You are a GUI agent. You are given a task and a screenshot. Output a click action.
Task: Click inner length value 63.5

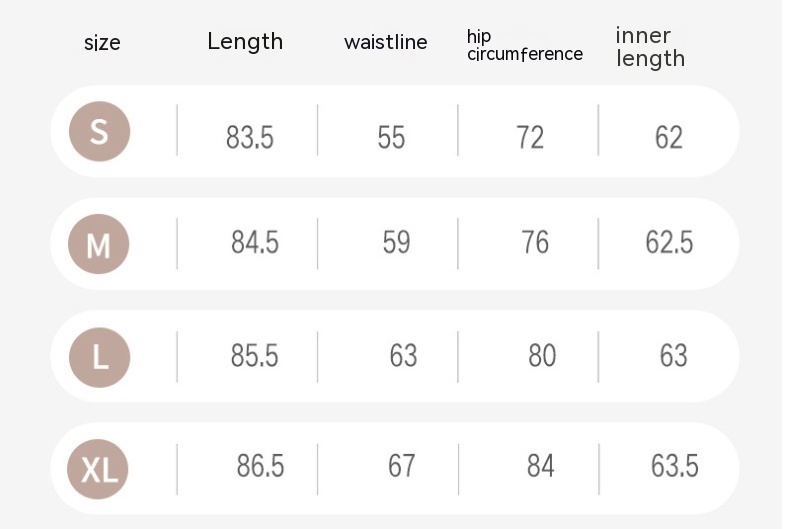[674, 466]
